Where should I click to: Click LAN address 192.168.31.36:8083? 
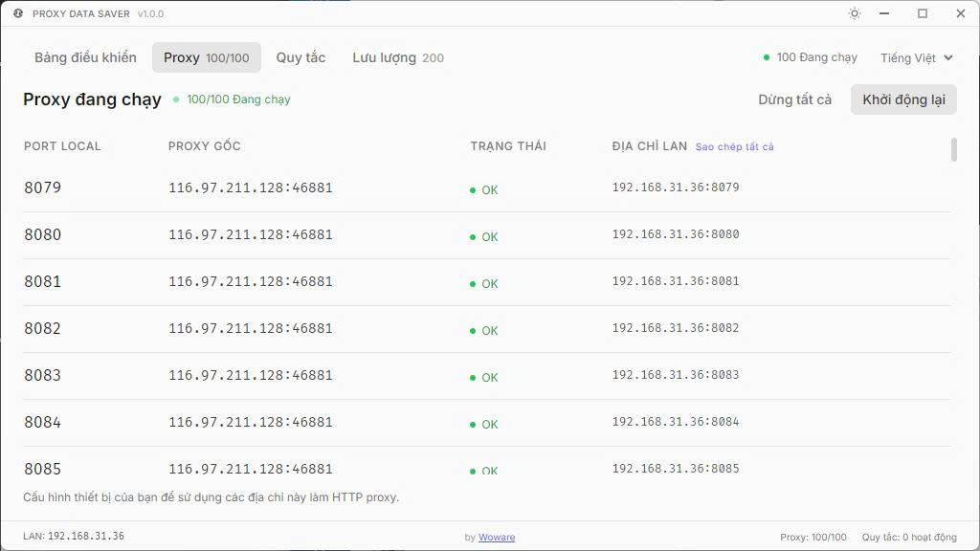tap(676, 374)
